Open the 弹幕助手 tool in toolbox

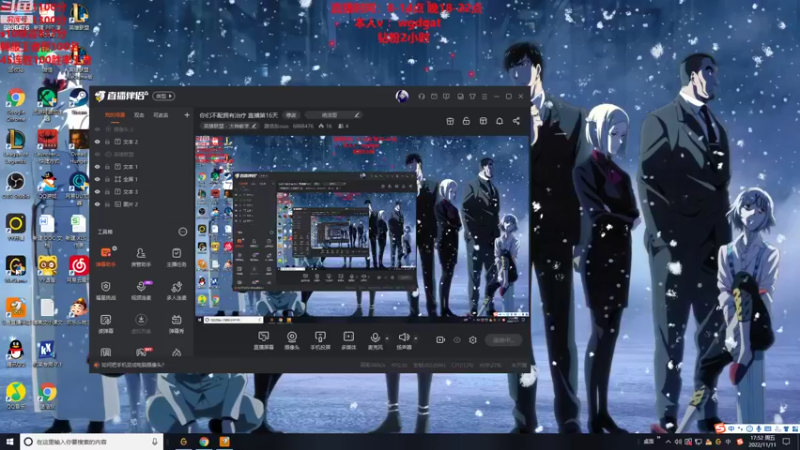106,257
